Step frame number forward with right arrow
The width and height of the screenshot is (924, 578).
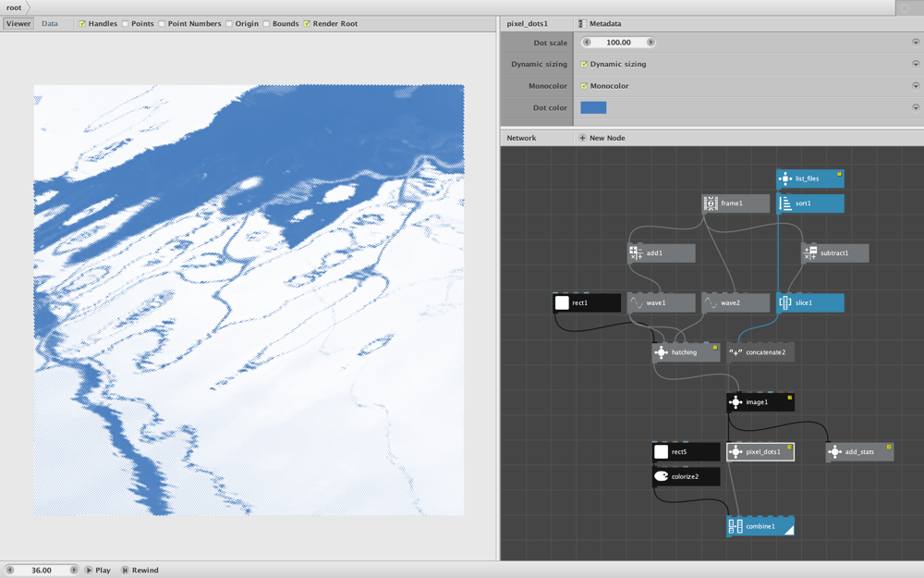coord(74,570)
